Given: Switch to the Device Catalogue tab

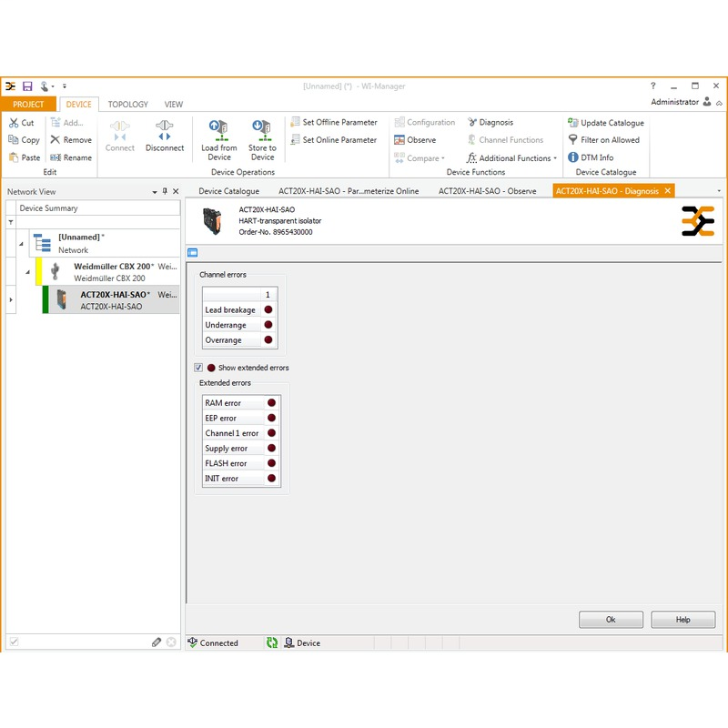Looking at the screenshot, I should tap(229, 191).
